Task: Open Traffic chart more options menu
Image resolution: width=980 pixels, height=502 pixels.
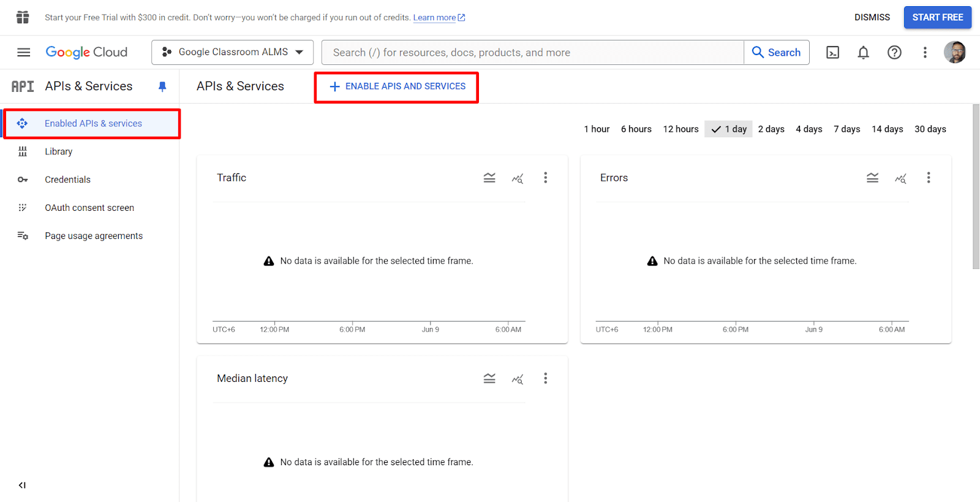Action: [x=545, y=178]
